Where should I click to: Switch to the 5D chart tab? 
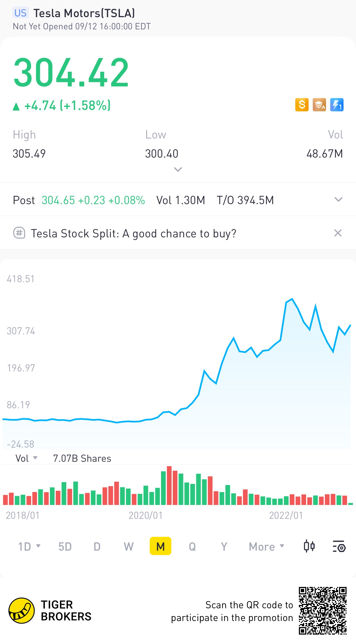[x=65, y=546]
